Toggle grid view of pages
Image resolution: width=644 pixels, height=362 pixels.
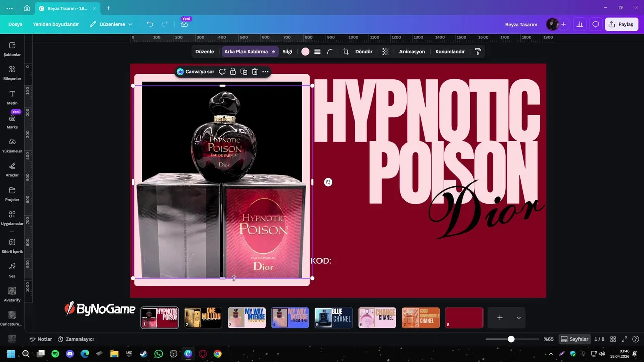[x=613, y=339]
